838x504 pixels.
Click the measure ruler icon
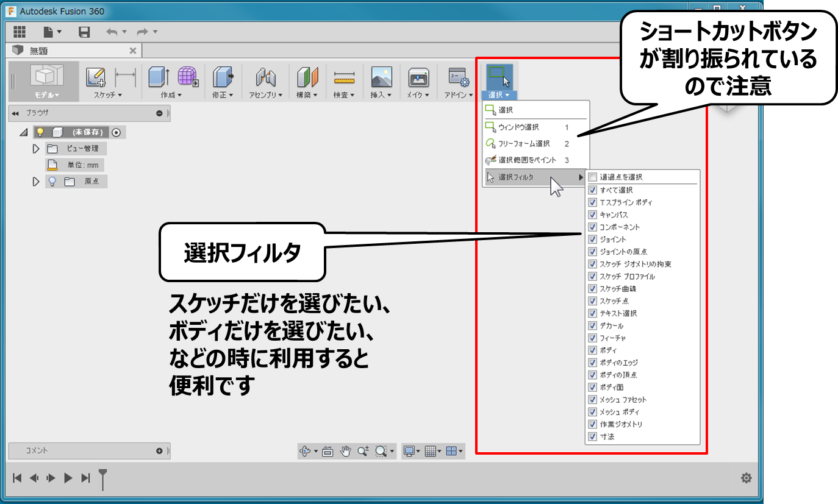tap(345, 78)
